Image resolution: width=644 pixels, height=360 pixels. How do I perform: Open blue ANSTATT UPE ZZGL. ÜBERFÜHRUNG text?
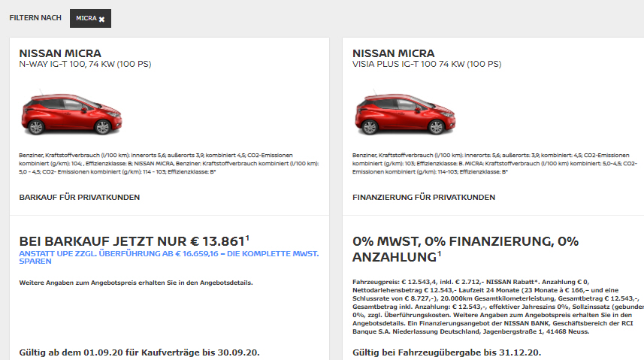pos(169,257)
